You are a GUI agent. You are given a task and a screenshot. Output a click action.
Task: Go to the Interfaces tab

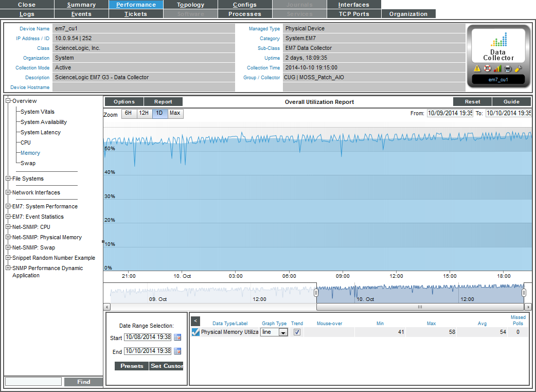click(354, 5)
